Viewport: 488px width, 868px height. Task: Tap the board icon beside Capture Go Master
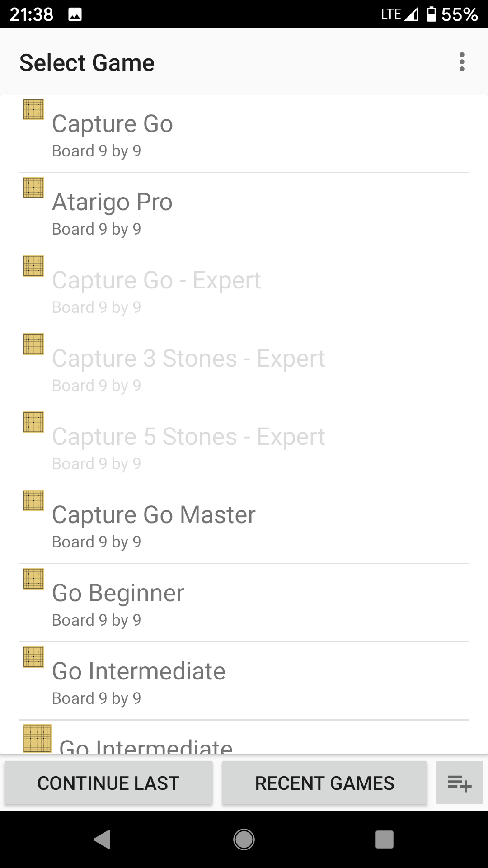(x=33, y=500)
